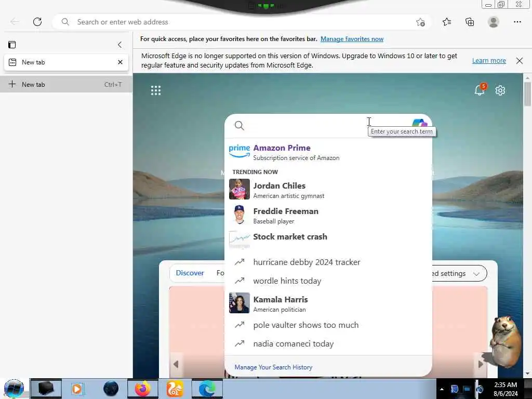Viewport: 532px width, 399px height.
Task: Select Amazon Prime suggestion
Action: pyautogui.click(x=328, y=152)
